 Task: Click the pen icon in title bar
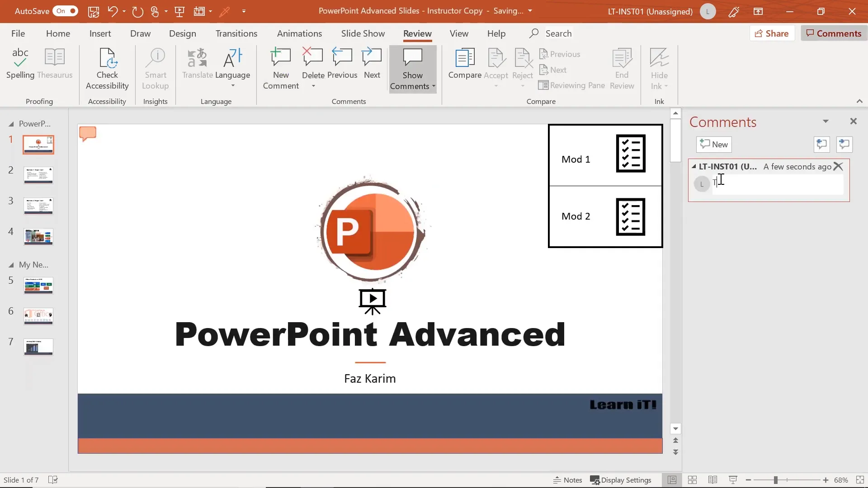click(734, 11)
